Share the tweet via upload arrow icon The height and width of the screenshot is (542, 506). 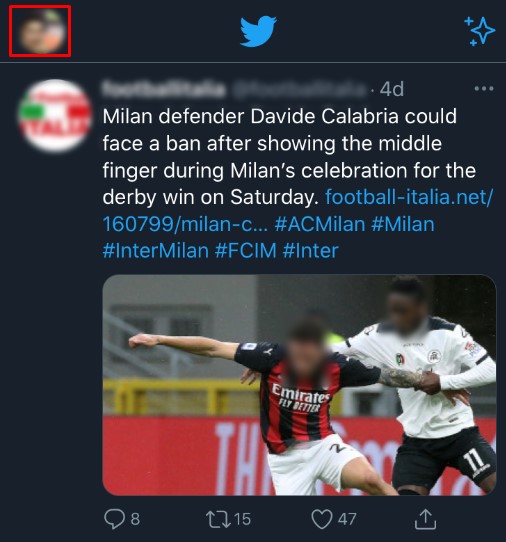click(x=425, y=519)
